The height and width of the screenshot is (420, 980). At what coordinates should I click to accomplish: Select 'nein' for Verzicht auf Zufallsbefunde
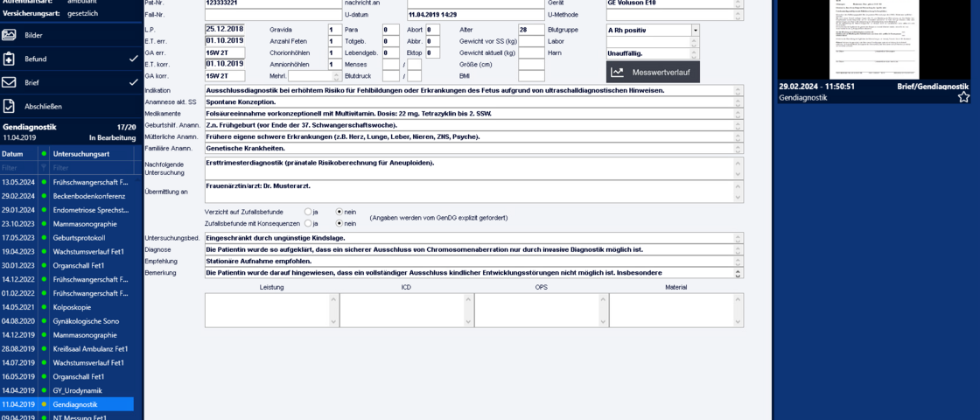pyautogui.click(x=339, y=212)
